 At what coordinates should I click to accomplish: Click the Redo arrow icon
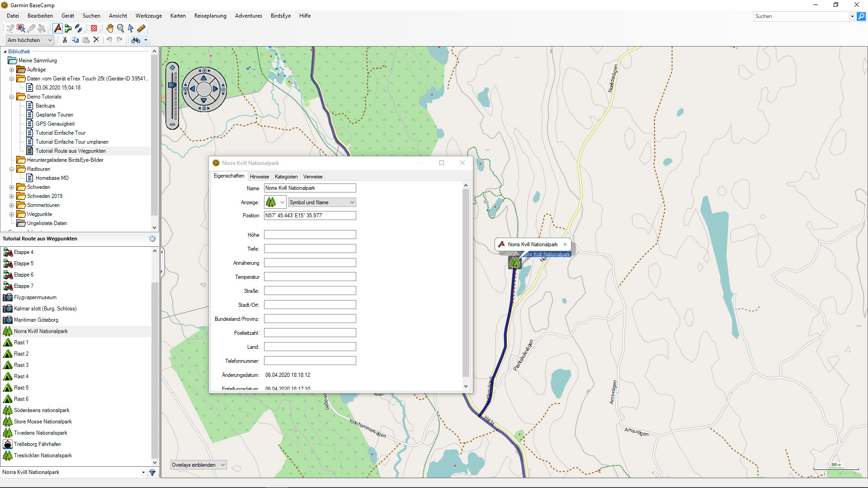click(x=119, y=40)
